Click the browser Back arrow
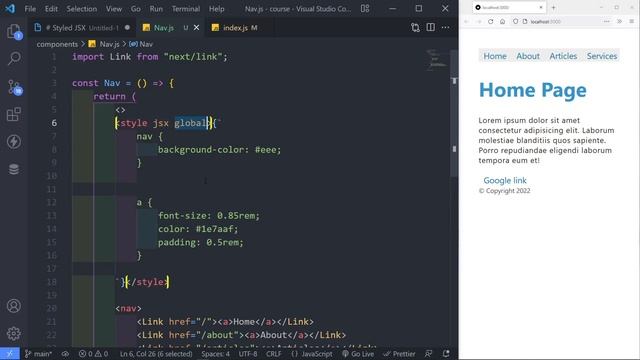The image size is (640, 360). click(x=467, y=22)
